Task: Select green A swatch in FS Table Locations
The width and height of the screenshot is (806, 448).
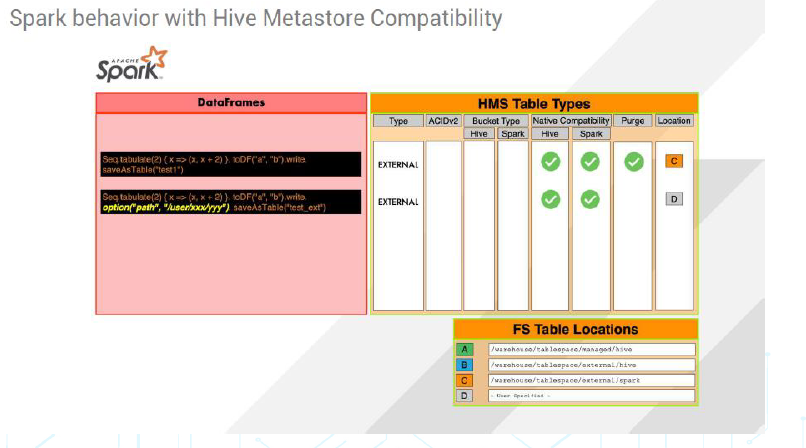Action: click(465, 349)
